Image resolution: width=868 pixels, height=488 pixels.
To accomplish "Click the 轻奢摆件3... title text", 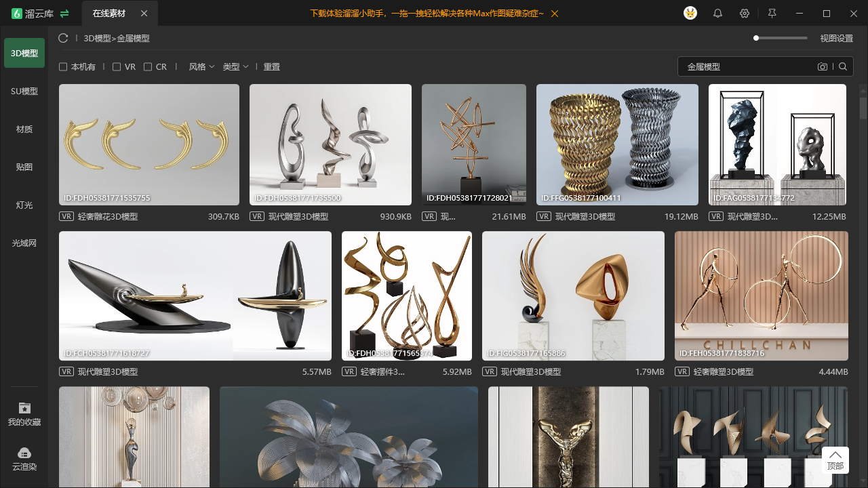I will (382, 372).
